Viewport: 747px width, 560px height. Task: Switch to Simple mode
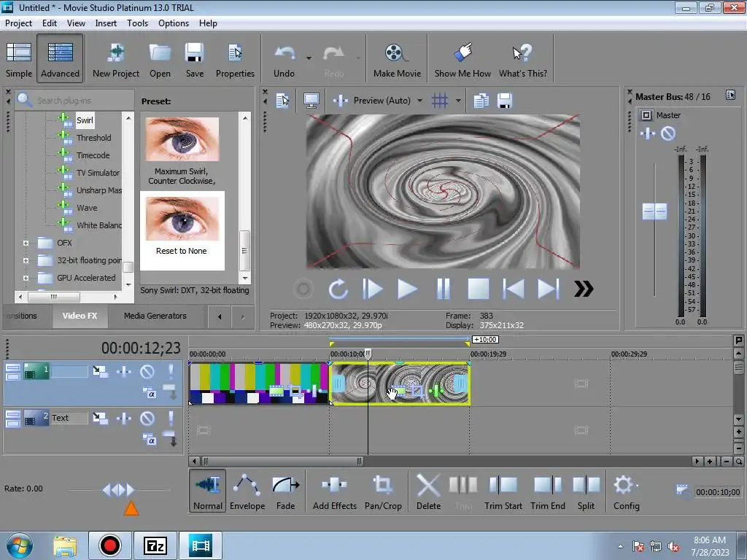[19, 60]
